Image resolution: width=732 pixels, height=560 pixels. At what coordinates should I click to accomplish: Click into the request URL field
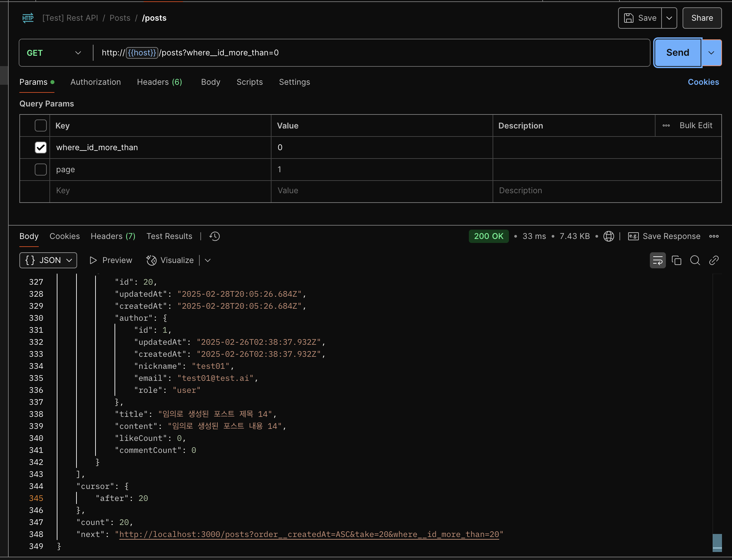(367, 53)
